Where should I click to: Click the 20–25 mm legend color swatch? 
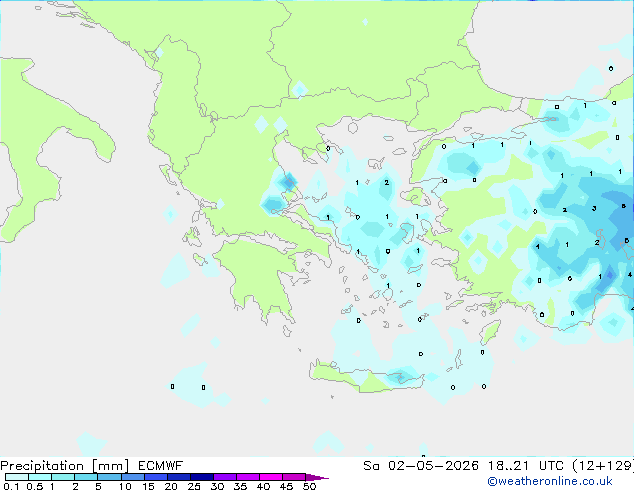178,477
